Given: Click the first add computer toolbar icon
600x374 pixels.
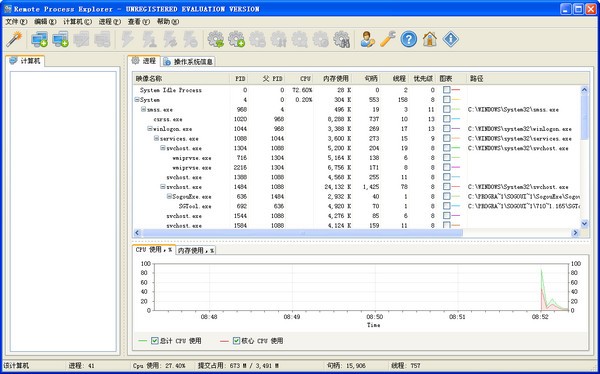Looking at the screenshot, I should point(39,39).
